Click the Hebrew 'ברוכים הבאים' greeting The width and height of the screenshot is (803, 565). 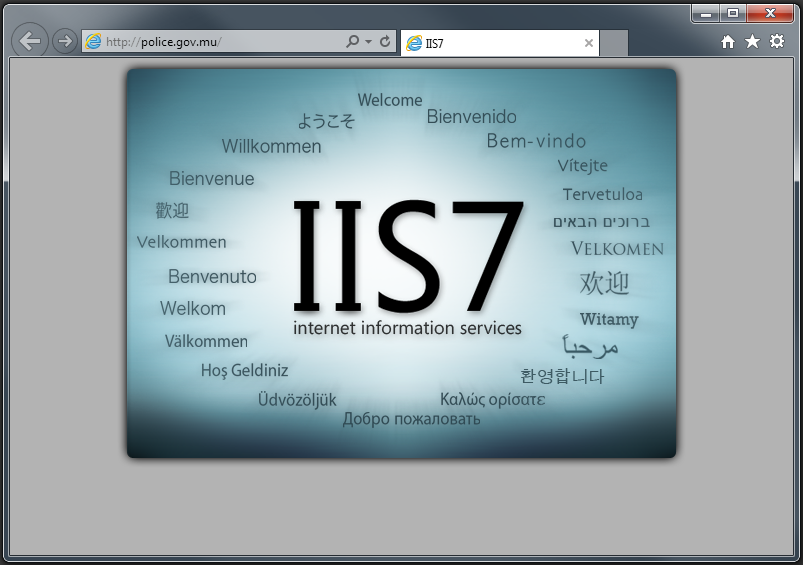(x=601, y=222)
